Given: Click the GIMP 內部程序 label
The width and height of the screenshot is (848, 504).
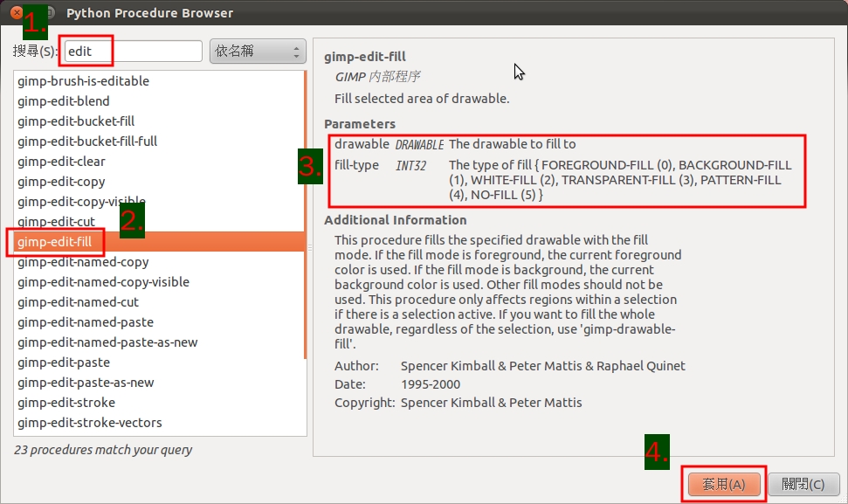Looking at the screenshot, I should click(377, 77).
